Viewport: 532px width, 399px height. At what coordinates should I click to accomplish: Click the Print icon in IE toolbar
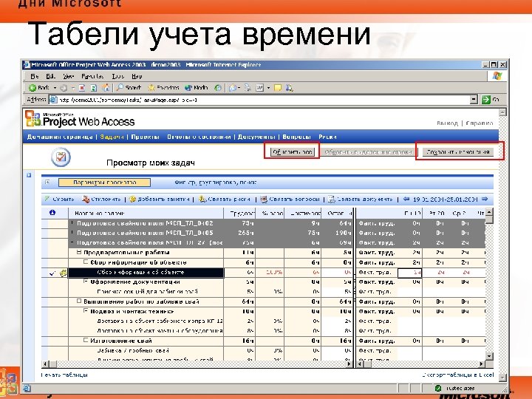tap(248, 88)
